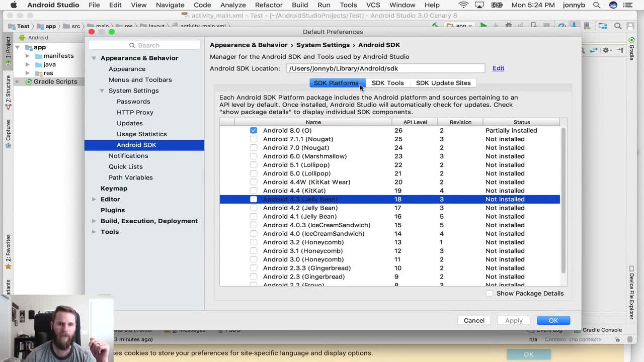Check Android 4.3 (Jelly Bean) checkbox
This screenshot has width=644, height=362.
(x=254, y=199)
